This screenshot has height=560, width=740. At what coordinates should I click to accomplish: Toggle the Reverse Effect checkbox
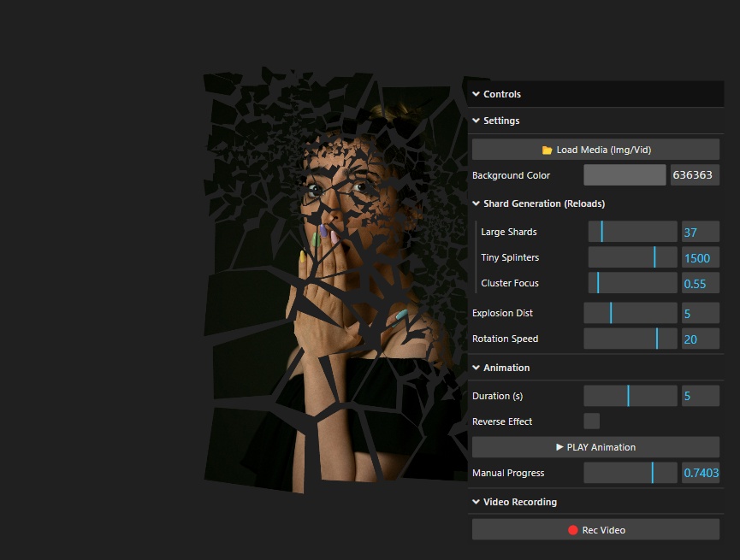[x=591, y=421]
